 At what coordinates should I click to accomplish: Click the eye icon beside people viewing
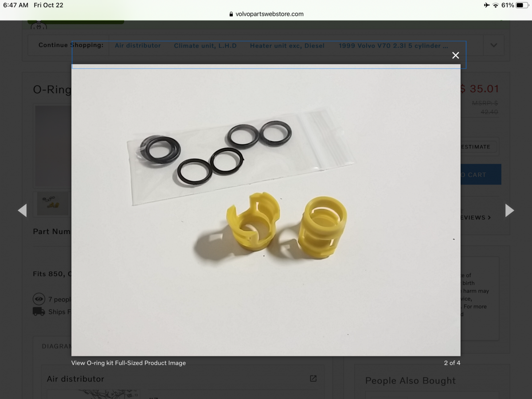(39, 299)
